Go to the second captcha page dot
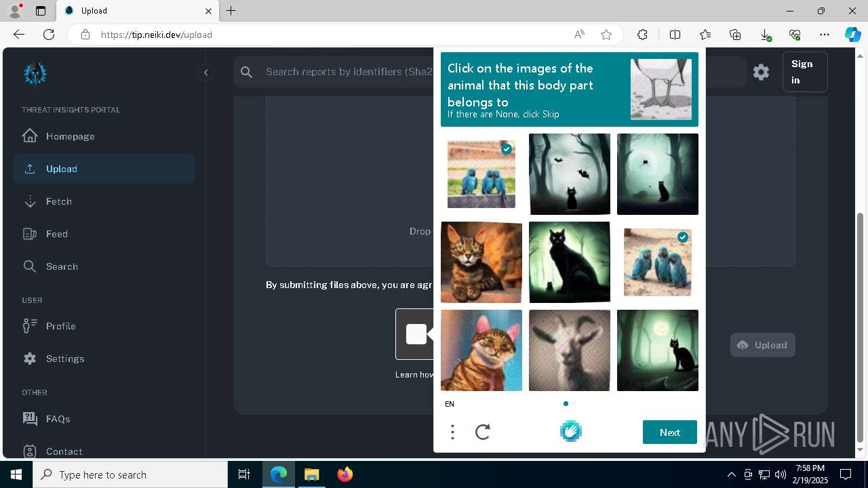868x488 pixels. point(574,404)
